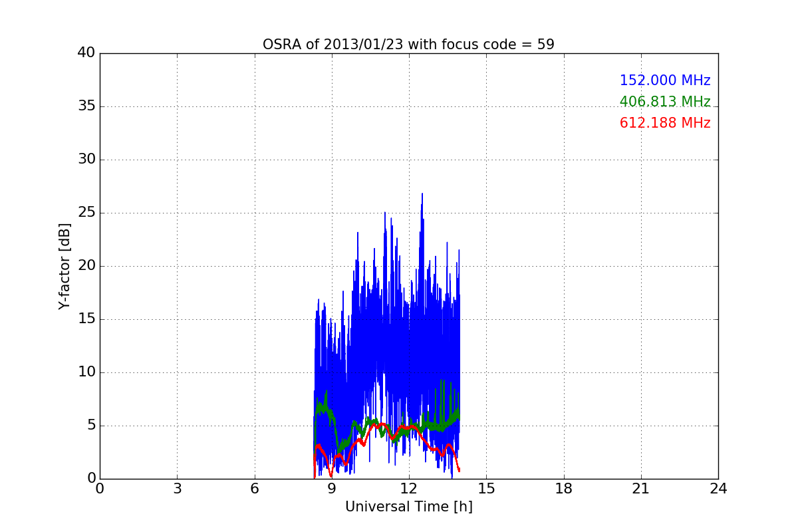The width and height of the screenshot is (798, 532).
Task: Click the y-axis tick value 5
Action: click(x=90, y=426)
